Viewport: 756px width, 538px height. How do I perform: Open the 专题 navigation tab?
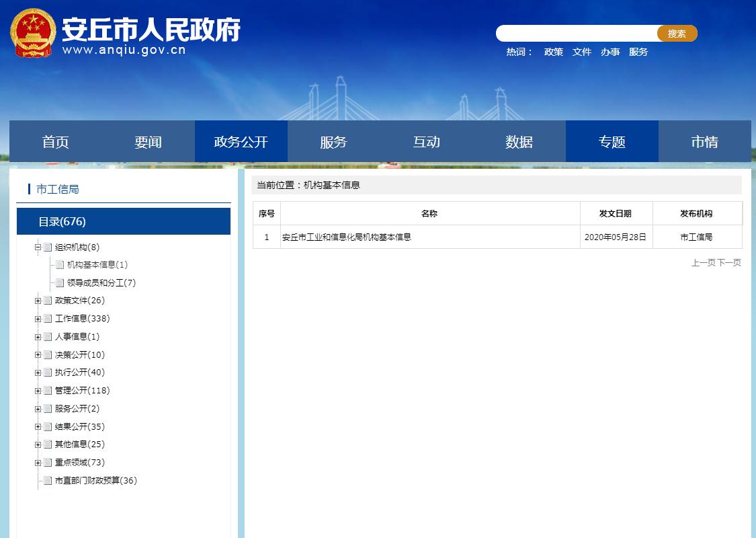(x=612, y=141)
